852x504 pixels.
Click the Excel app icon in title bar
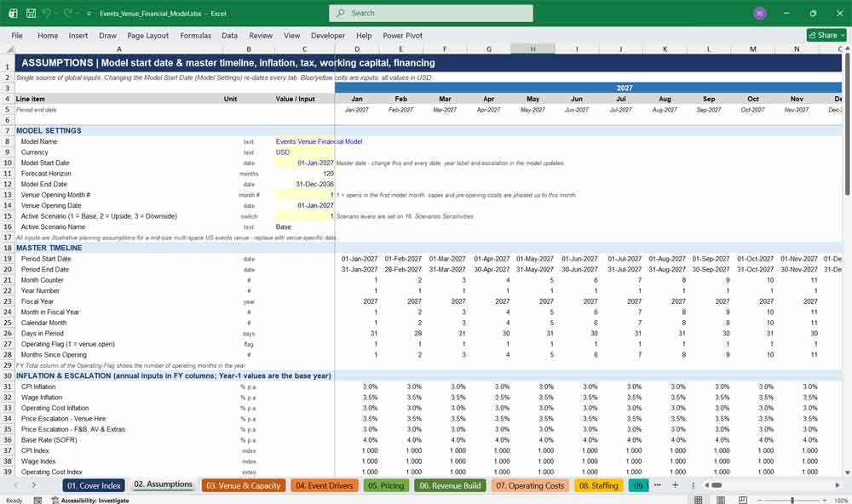point(13,13)
